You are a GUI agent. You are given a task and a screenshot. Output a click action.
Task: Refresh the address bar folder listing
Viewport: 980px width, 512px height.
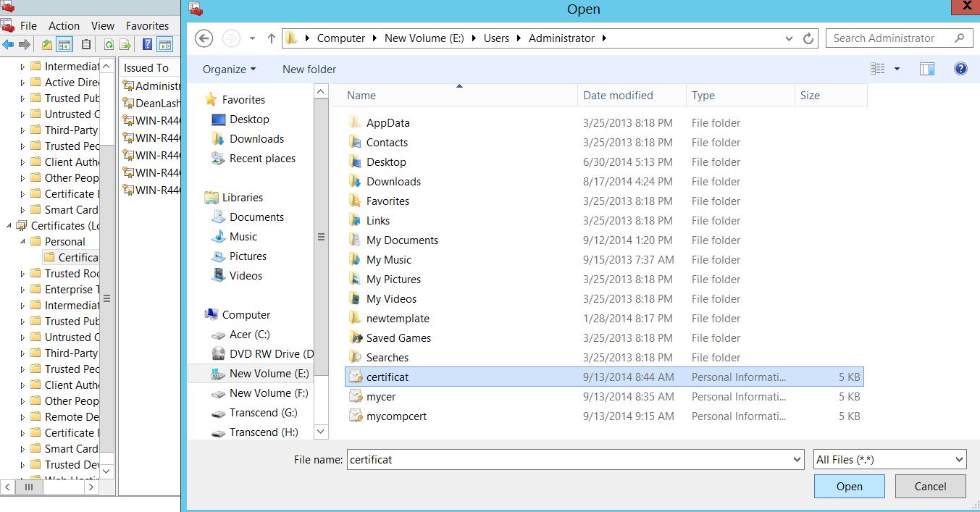coord(809,38)
